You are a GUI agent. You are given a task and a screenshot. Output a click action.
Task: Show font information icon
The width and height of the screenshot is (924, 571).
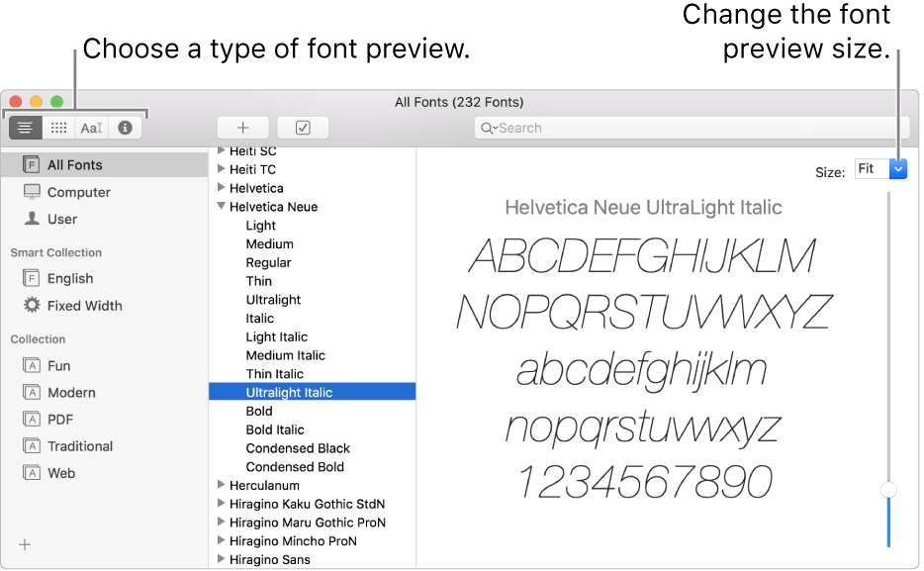(x=125, y=128)
